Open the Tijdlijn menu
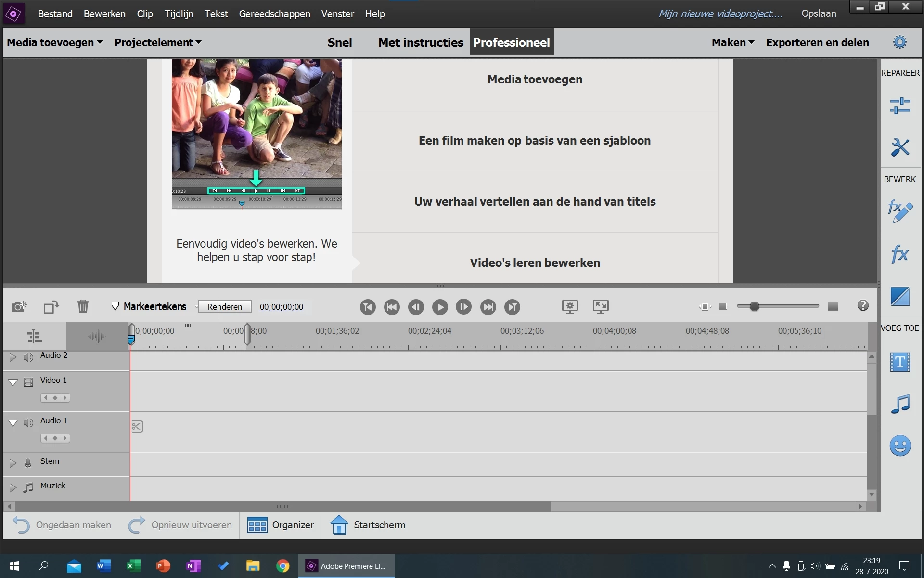 [x=179, y=14]
